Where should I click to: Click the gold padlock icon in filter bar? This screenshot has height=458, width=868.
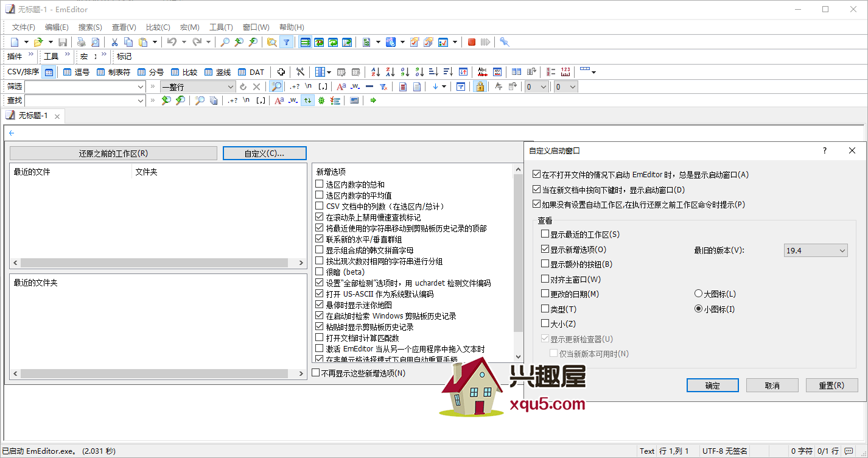480,86
